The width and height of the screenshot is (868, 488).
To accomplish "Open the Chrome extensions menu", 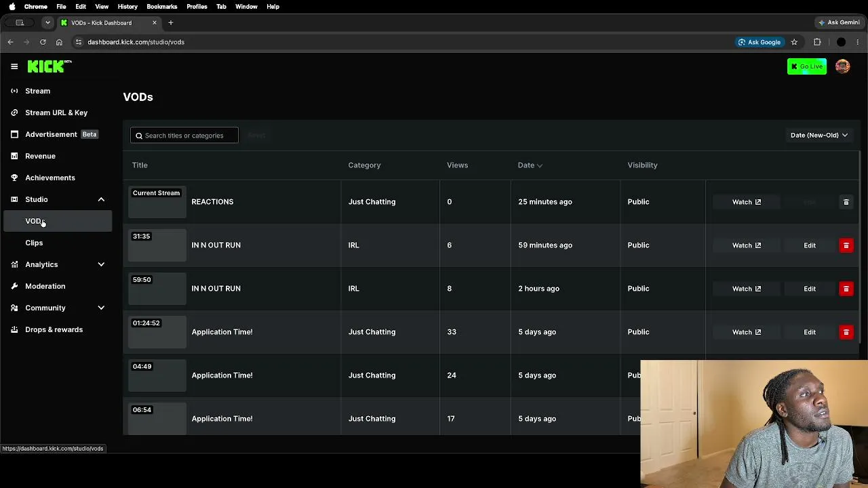I will tap(817, 42).
